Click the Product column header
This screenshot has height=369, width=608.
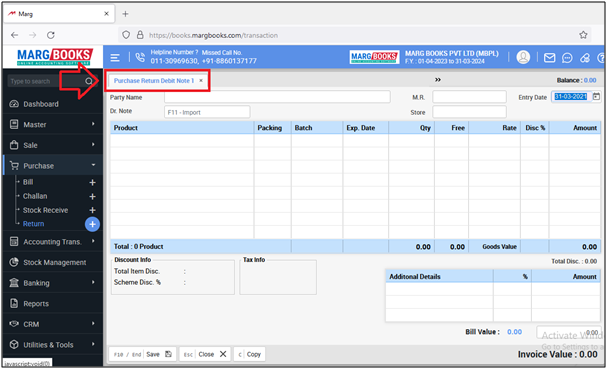(182, 128)
